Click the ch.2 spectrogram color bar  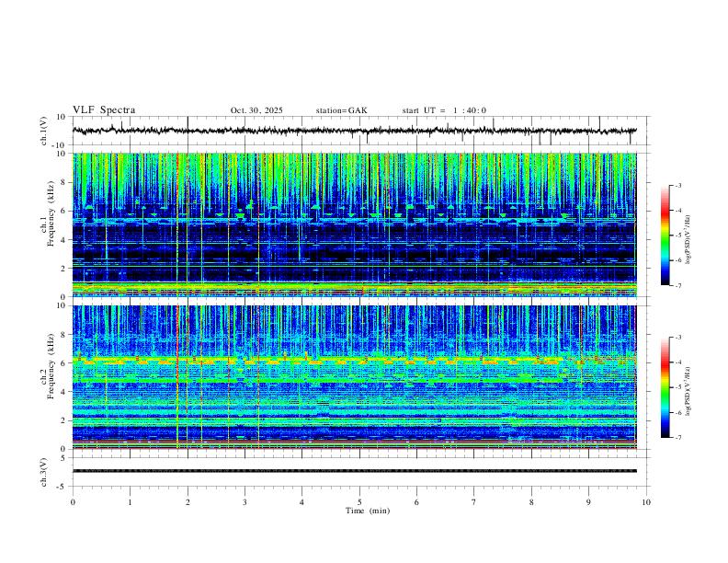(665, 387)
